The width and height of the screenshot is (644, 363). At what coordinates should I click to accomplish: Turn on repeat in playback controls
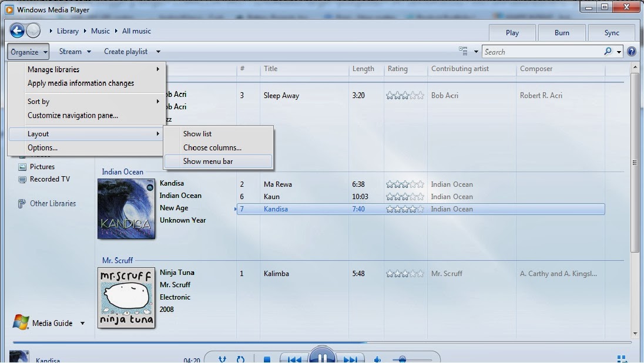click(x=241, y=359)
